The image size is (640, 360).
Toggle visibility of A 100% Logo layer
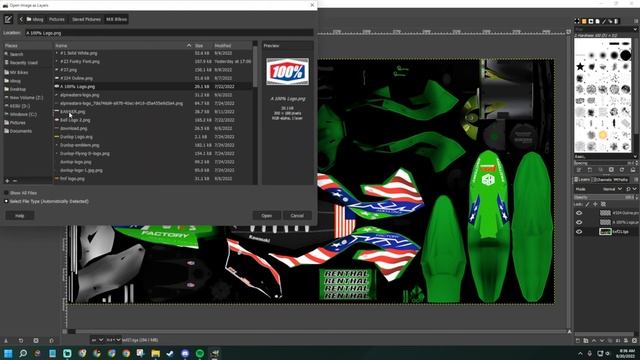(579, 222)
